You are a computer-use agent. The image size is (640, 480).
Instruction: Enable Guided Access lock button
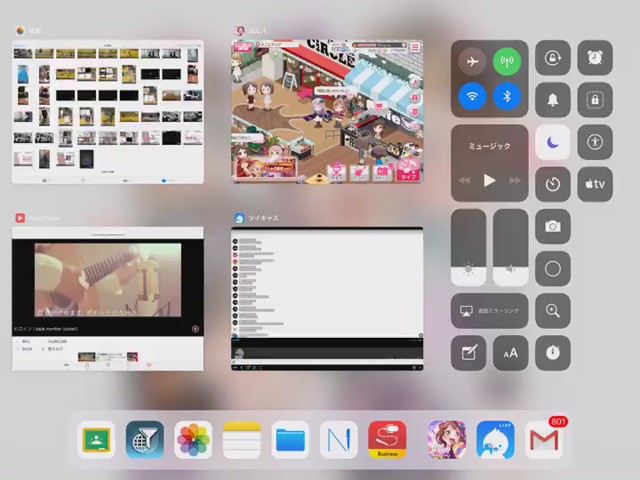click(595, 100)
